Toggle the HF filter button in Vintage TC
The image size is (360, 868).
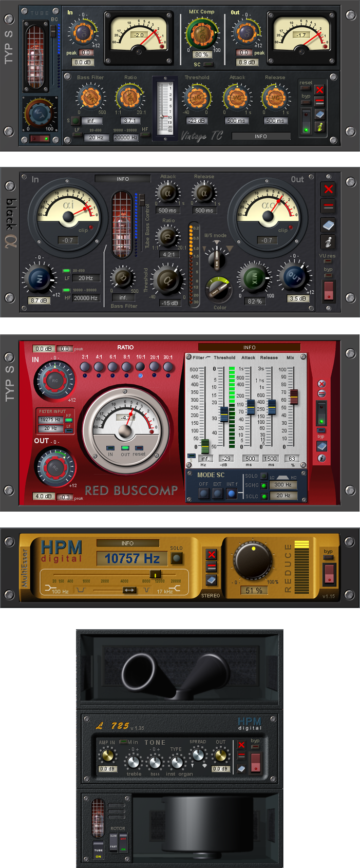point(145,135)
